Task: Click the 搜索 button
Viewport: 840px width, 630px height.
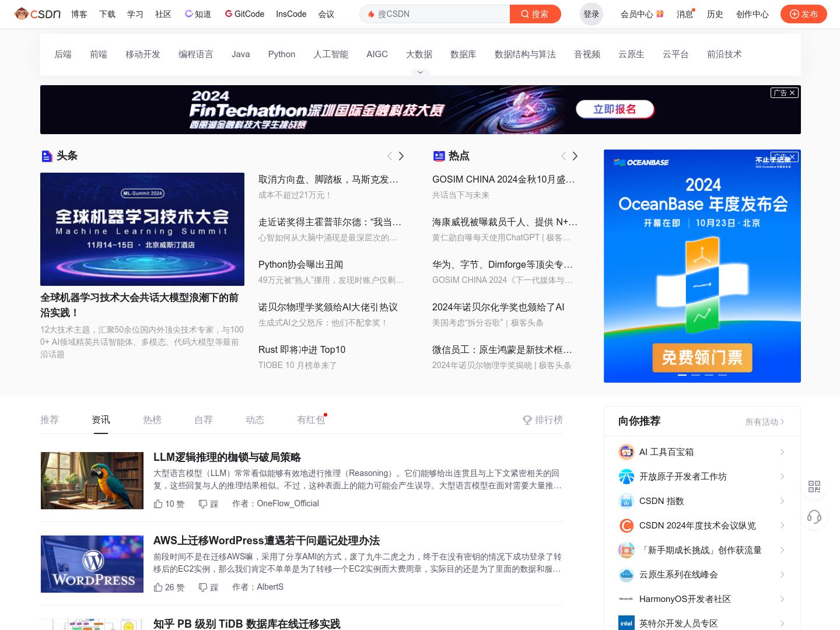Action: (535, 14)
